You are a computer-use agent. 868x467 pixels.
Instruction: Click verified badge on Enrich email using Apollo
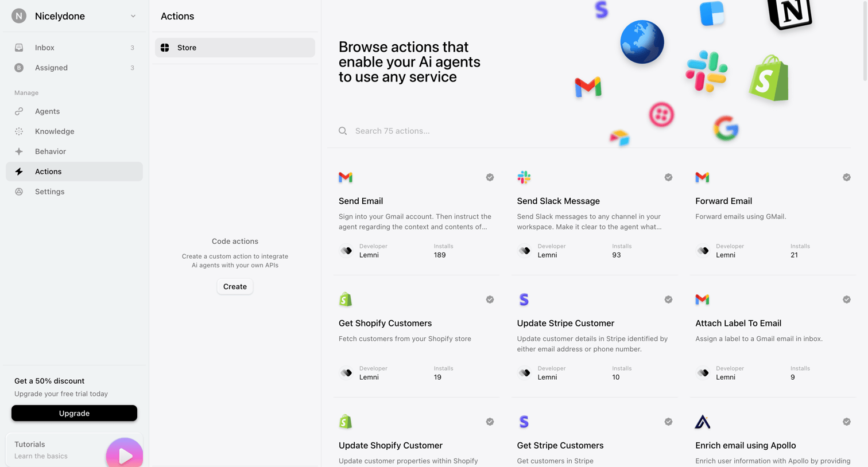(x=847, y=422)
